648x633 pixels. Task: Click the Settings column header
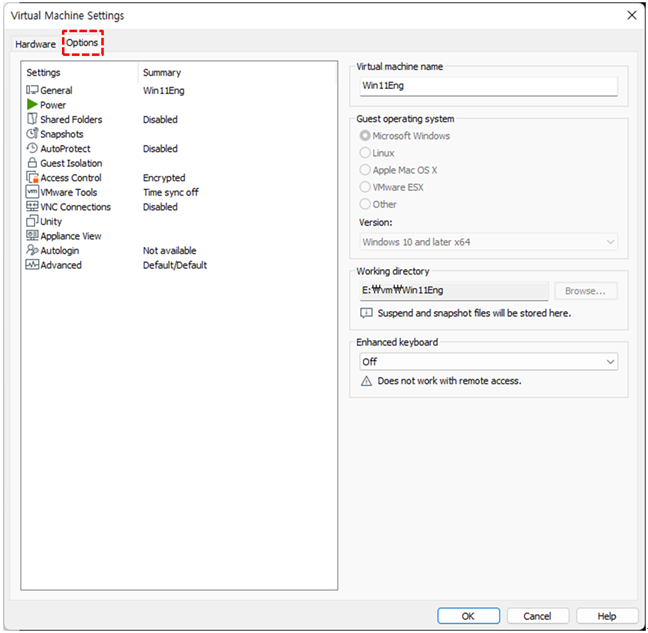(x=43, y=73)
